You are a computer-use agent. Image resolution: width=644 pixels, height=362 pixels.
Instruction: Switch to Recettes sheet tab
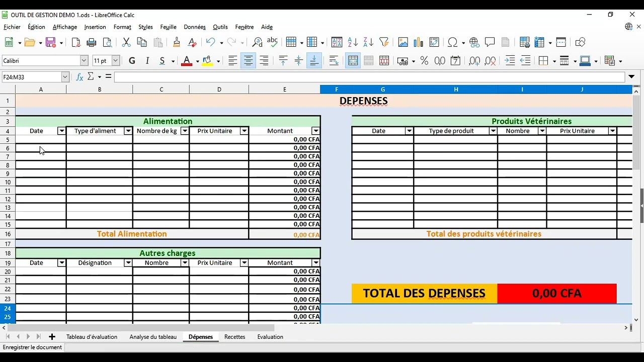[x=235, y=337]
